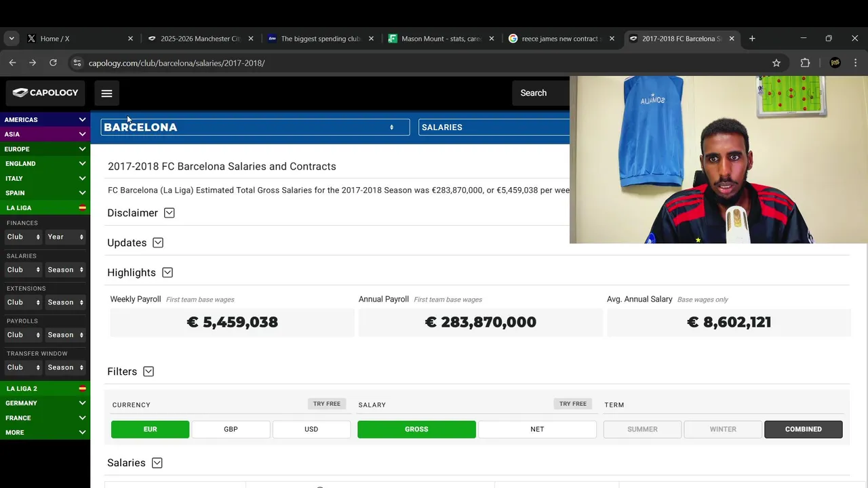Open the browser extensions puzzle icon
Image resolution: width=868 pixels, height=488 pixels.
(x=805, y=63)
